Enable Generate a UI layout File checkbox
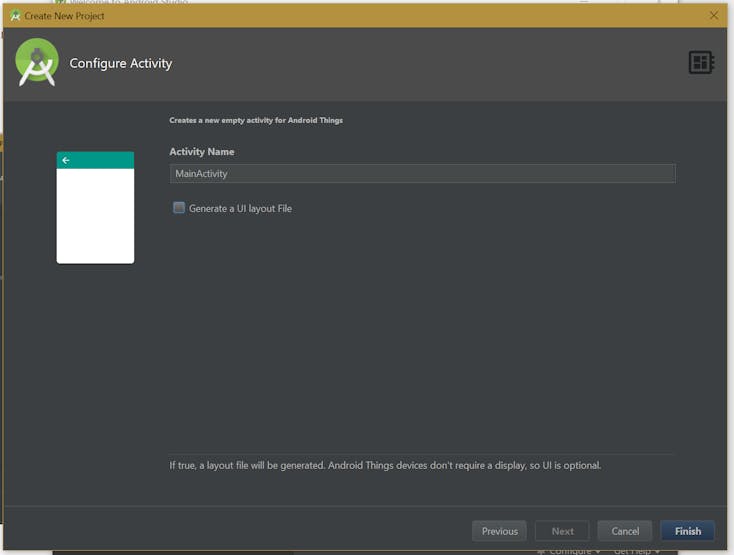This screenshot has height=555, width=734. pos(179,207)
